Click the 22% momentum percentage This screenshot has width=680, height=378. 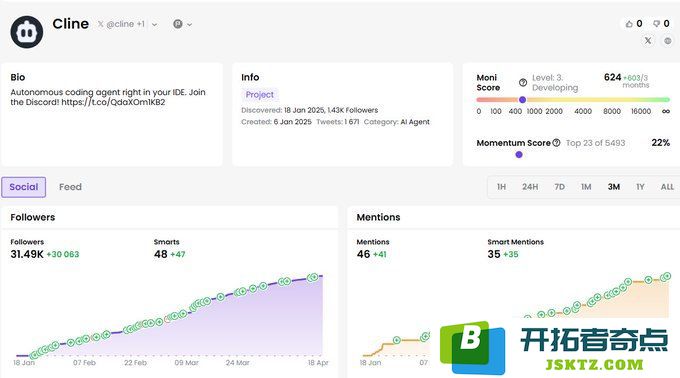660,143
